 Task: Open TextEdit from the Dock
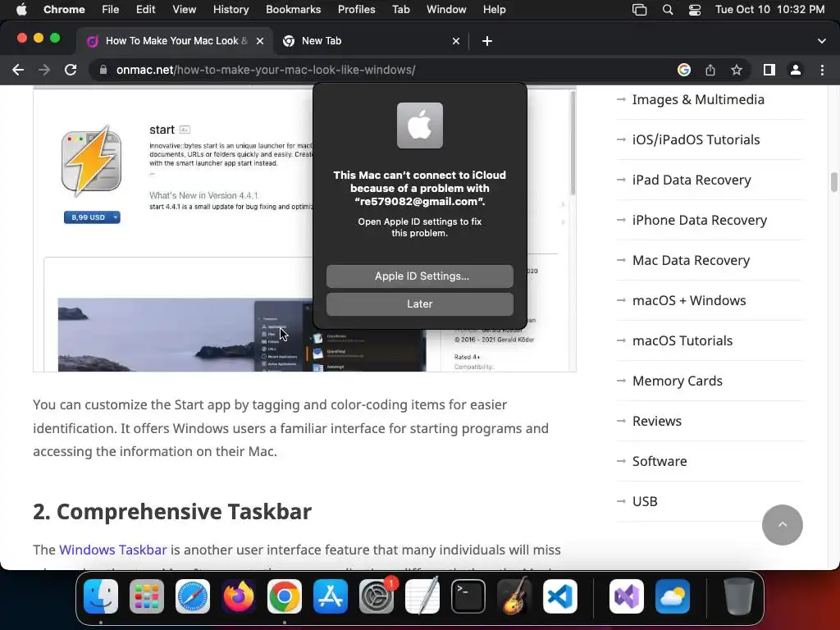click(x=422, y=596)
